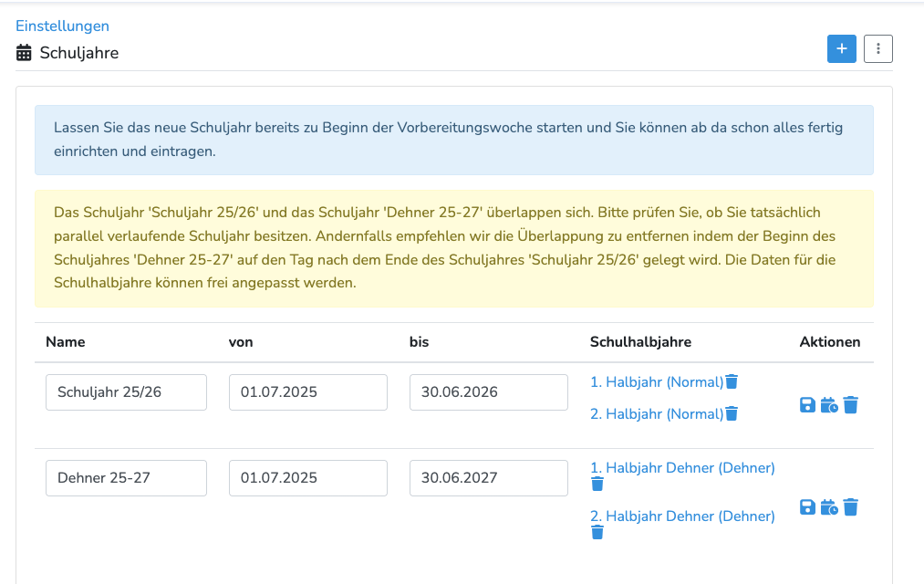Focus the Schuljahr 25/26 name field
This screenshot has width=924, height=584.
tap(126, 392)
